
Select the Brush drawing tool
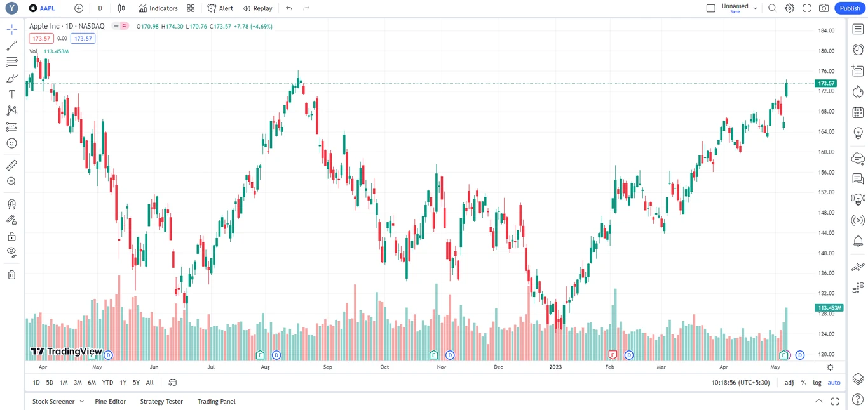(x=11, y=78)
